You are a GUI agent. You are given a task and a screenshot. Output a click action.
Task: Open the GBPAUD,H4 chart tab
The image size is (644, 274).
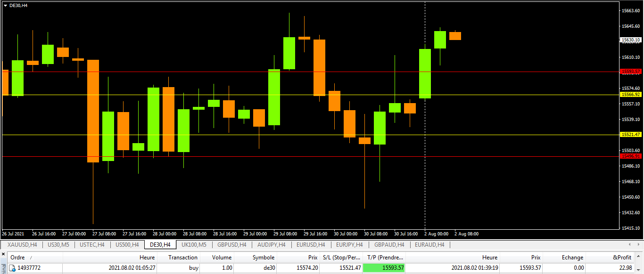coord(389,245)
